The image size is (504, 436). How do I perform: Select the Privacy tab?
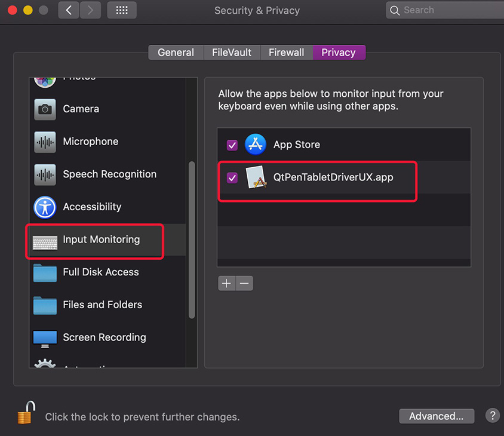pyautogui.click(x=339, y=53)
